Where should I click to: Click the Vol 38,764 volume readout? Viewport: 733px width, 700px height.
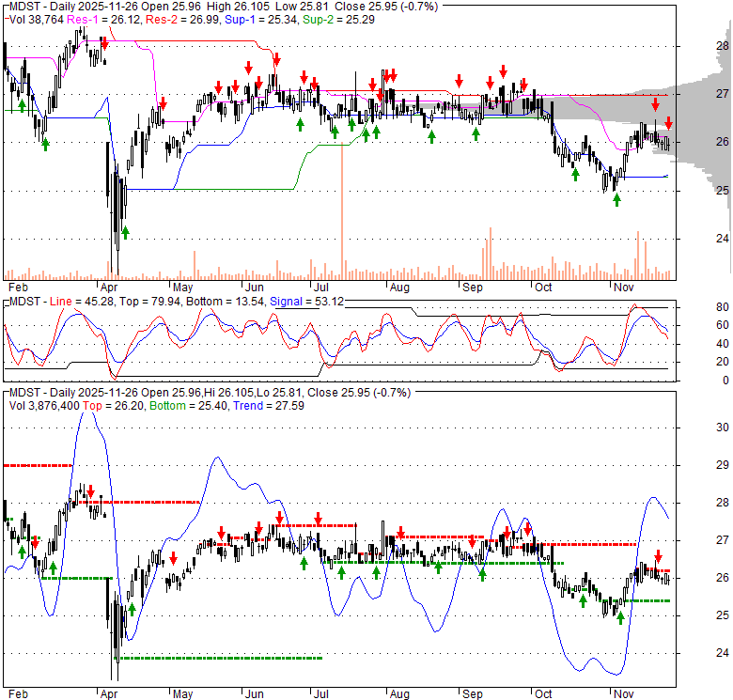tap(37, 20)
